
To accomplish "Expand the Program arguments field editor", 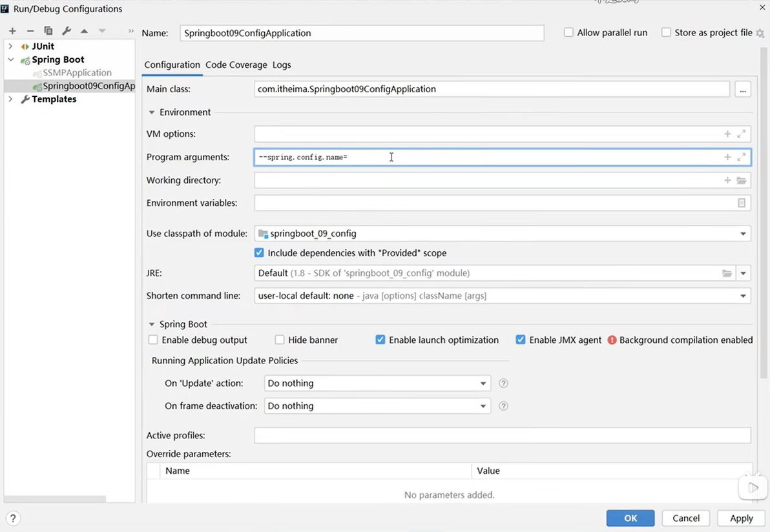I will coord(742,157).
